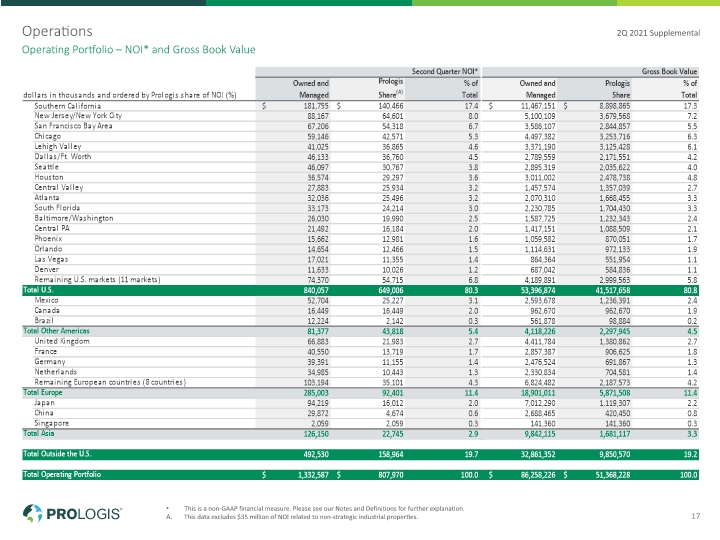Select the 'Total Operating Portfolio' row label

tap(62, 474)
